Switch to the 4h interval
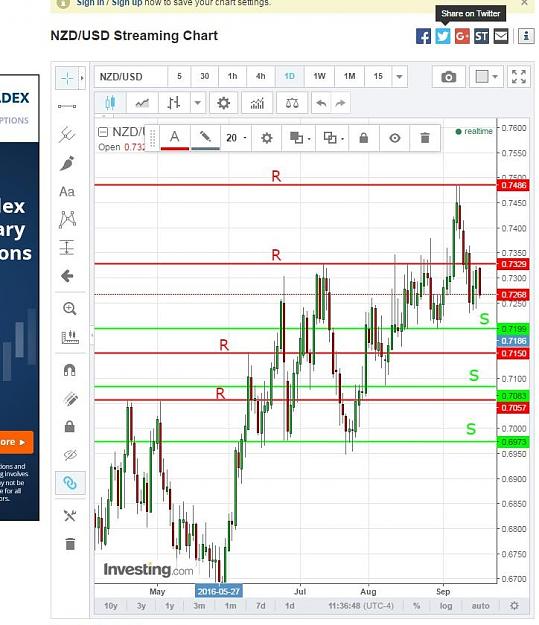This screenshot has width=539, height=625. click(x=260, y=77)
